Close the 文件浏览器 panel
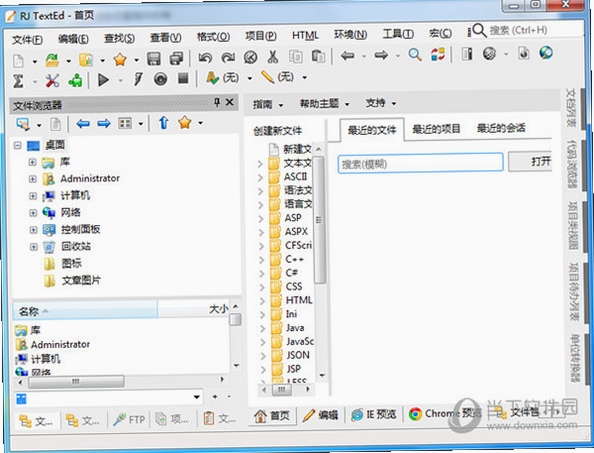The width and height of the screenshot is (594, 453). pyautogui.click(x=230, y=102)
